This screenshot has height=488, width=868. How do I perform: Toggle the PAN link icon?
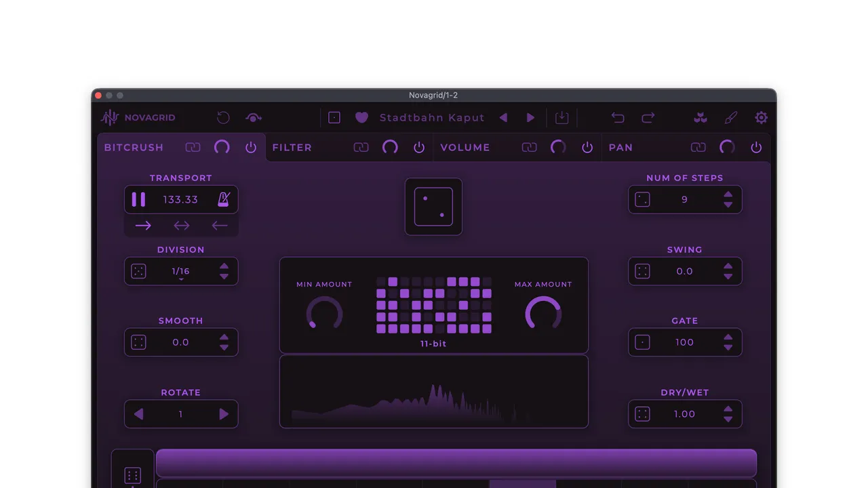[698, 147]
